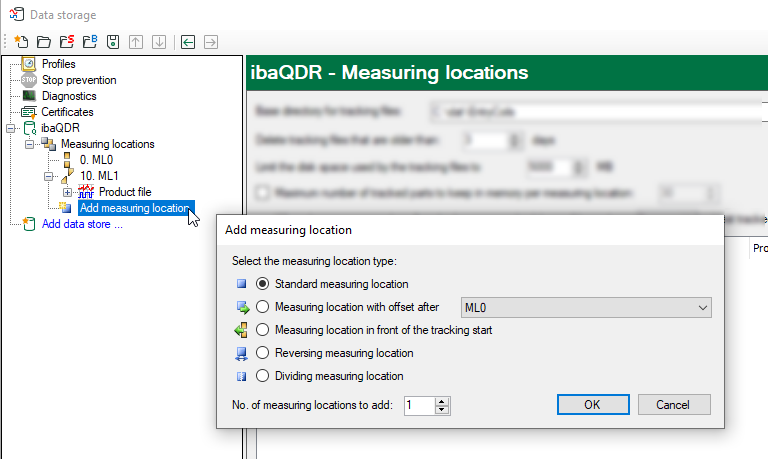Select 10. ML1 measuring location
The image size is (768, 459).
[99, 176]
